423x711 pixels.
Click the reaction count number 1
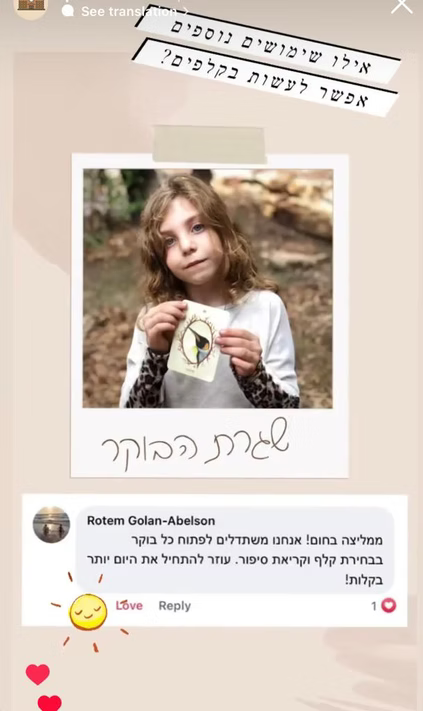[374, 606]
